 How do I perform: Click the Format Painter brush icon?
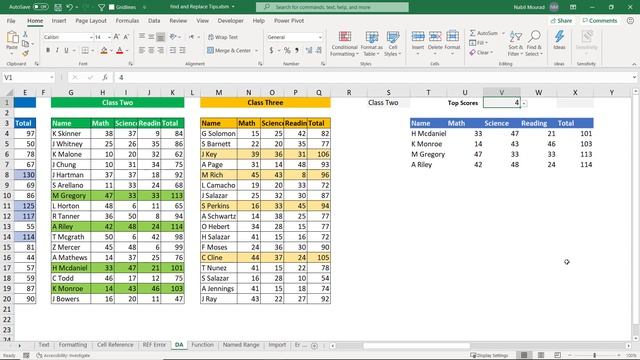point(25,53)
